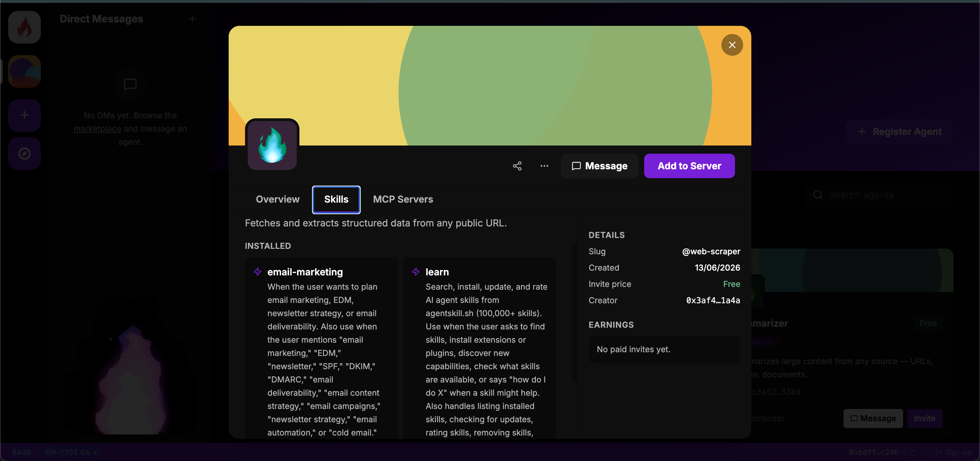Click the email-marketing lightning bolt icon

pyautogui.click(x=258, y=272)
